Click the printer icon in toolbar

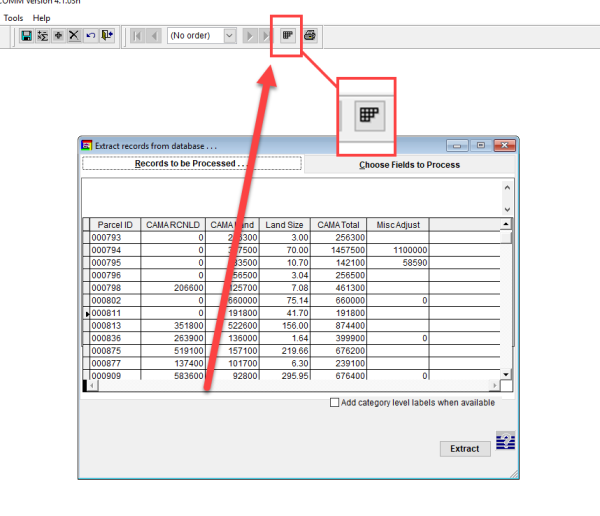(x=310, y=36)
